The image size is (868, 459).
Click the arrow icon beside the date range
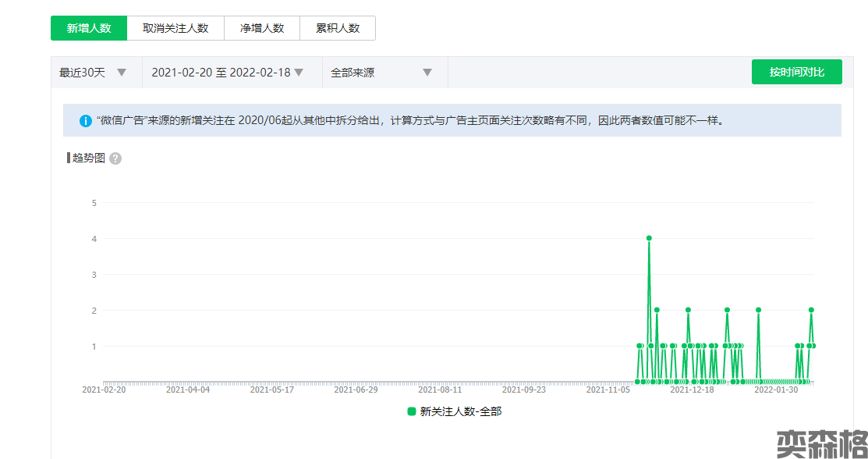pos(299,73)
